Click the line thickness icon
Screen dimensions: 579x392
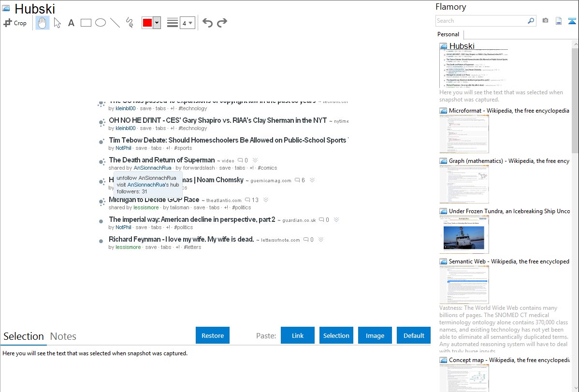pyautogui.click(x=173, y=23)
